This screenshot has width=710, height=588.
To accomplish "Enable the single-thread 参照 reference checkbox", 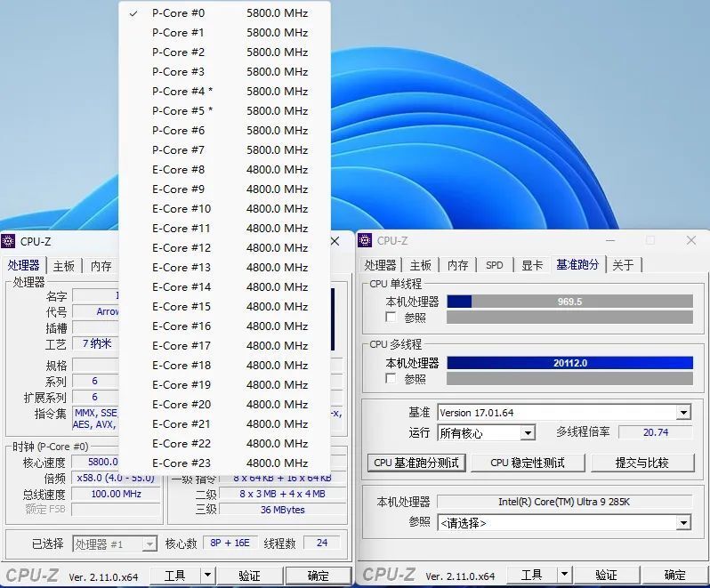I will click(x=391, y=318).
